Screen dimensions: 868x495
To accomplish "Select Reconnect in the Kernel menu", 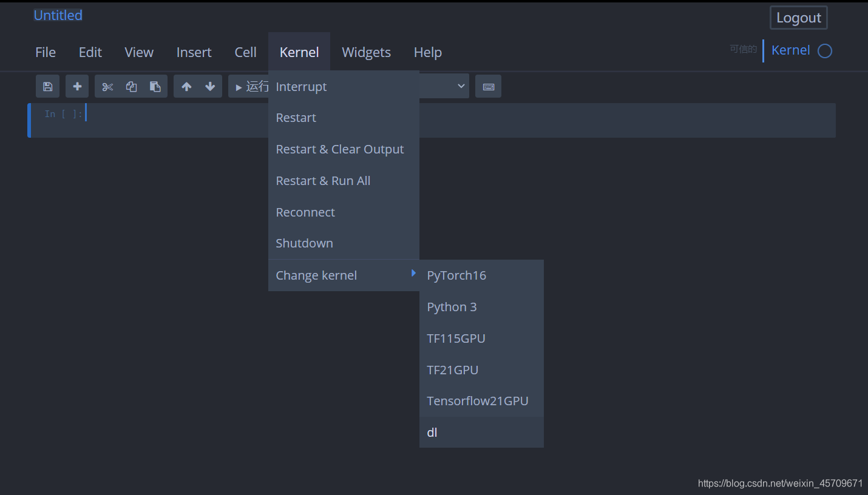I will (344, 212).
